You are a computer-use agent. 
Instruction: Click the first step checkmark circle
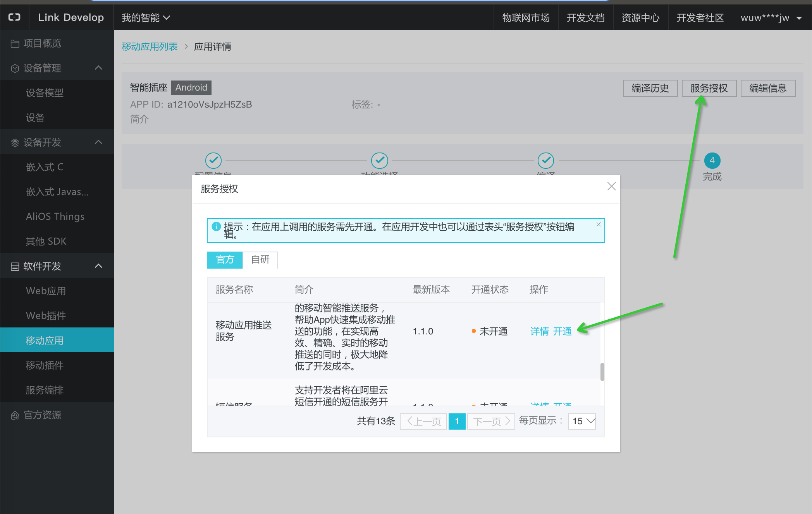point(213,160)
